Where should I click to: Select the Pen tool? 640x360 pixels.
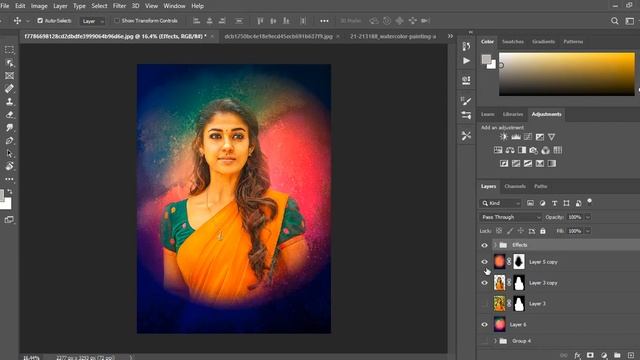coord(9,141)
